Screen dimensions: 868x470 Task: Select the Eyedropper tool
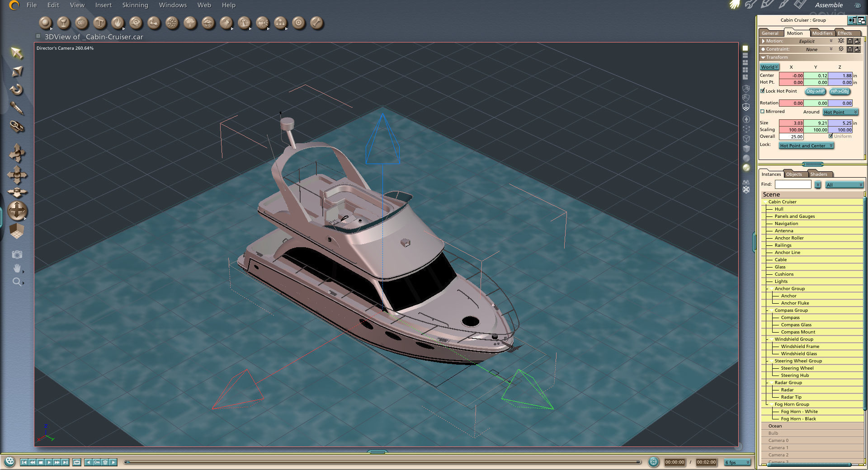click(17, 108)
